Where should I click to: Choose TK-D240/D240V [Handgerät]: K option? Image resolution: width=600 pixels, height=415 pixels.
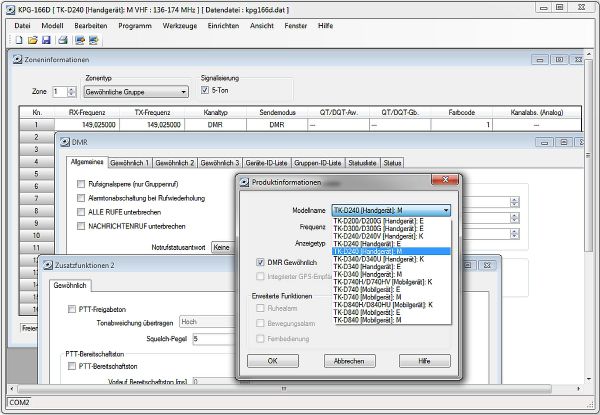click(391, 236)
